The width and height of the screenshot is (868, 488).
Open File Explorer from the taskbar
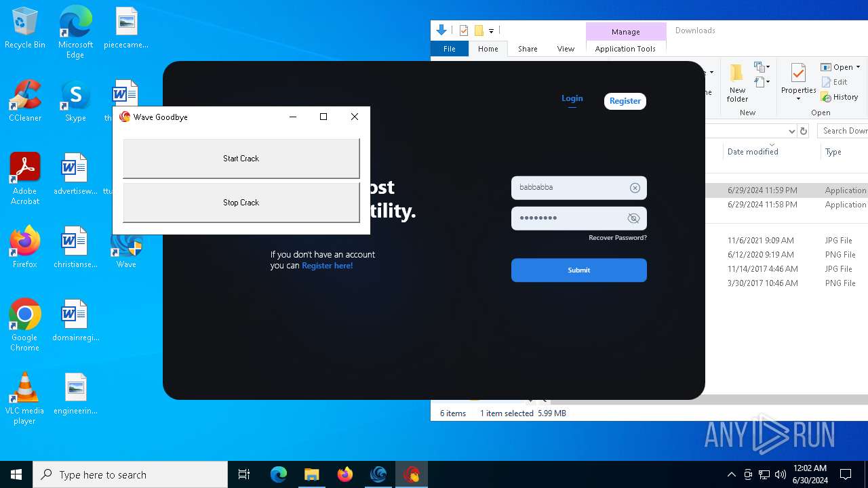coord(312,474)
